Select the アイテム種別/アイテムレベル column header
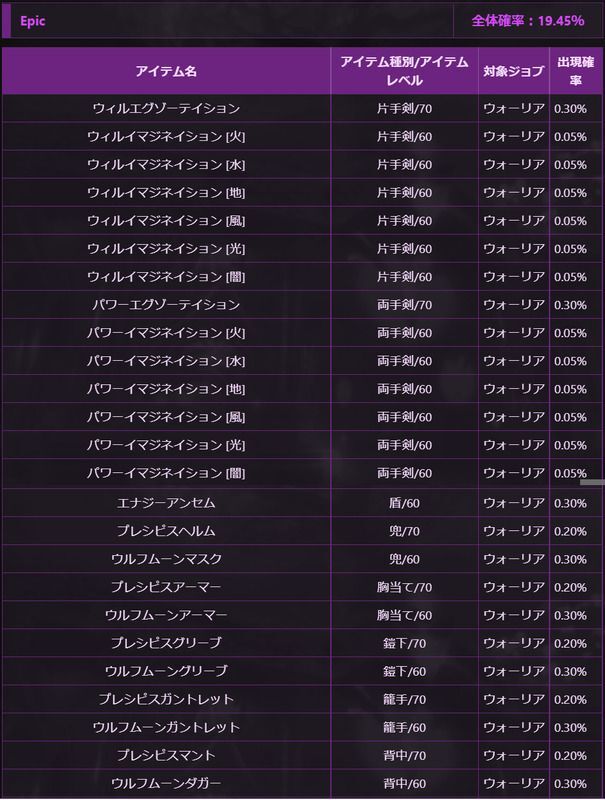Screen dimensions: 605x800 (x=404, y=71)
